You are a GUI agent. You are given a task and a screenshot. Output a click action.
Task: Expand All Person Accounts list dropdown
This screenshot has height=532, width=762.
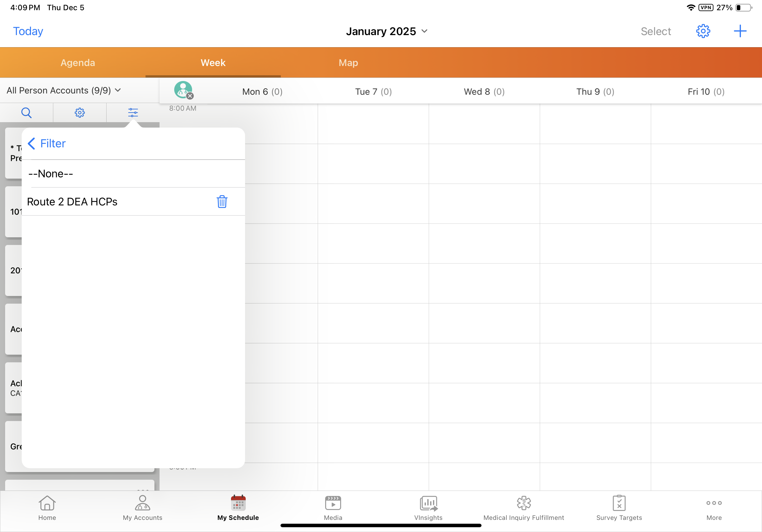pos(64,91)
